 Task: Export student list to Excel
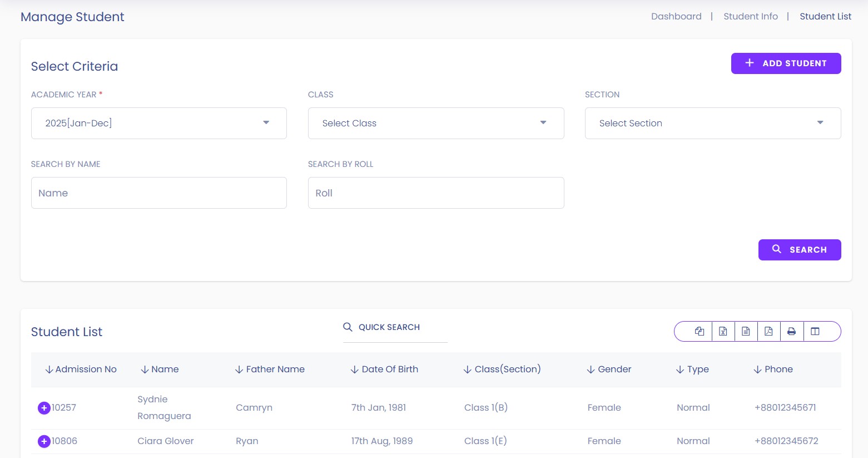[723, 331]
